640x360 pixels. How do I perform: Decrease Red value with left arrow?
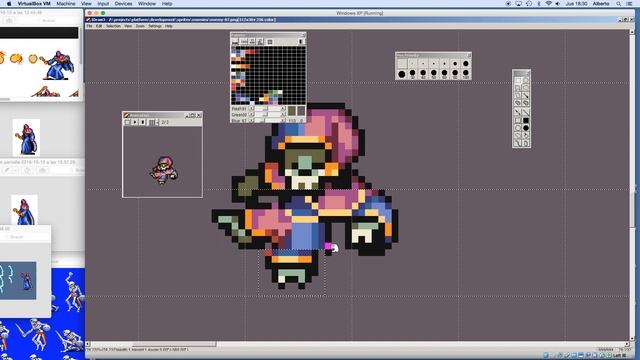(251, 109)
